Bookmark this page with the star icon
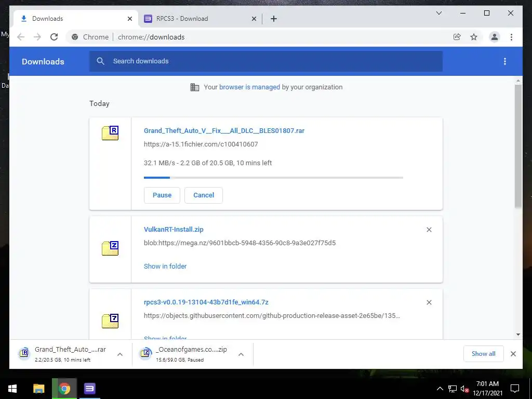The image size is (532, 399). pyautogui.click(x=474, y=37)
